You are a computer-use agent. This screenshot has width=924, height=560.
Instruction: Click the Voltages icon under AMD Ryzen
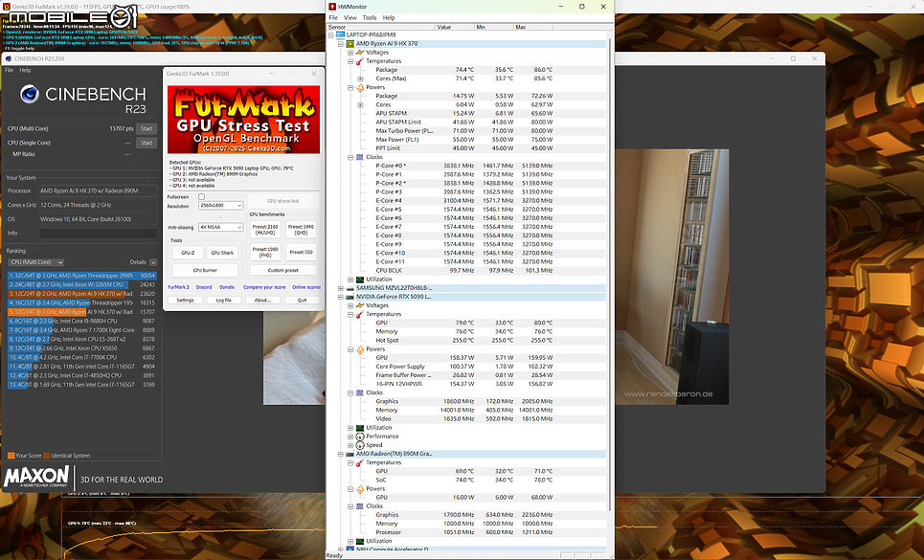359,53
